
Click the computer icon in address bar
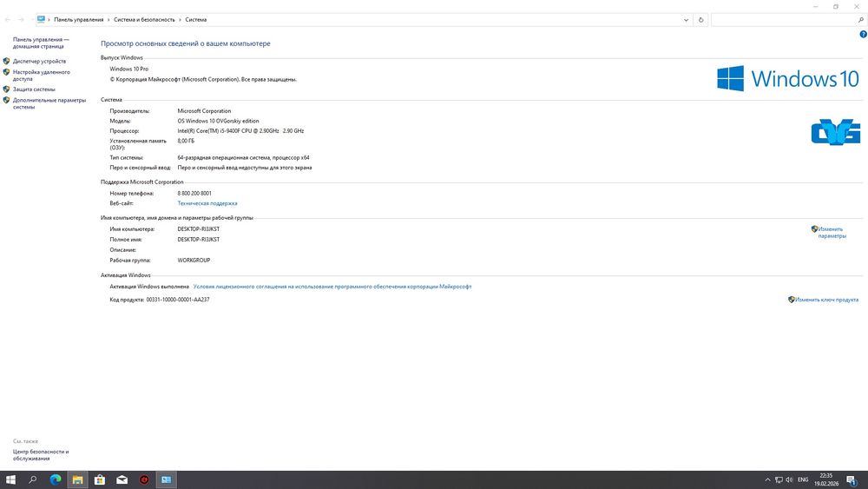click(x=41, y=19)
